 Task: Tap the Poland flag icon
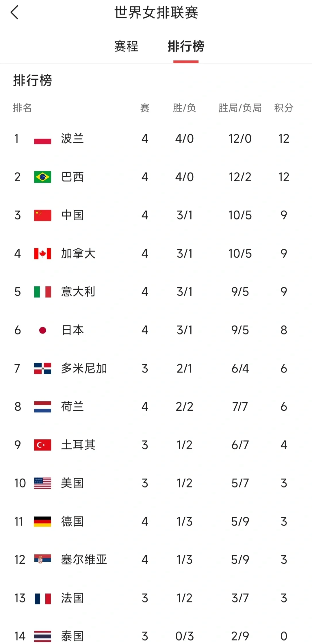[42, 139]
